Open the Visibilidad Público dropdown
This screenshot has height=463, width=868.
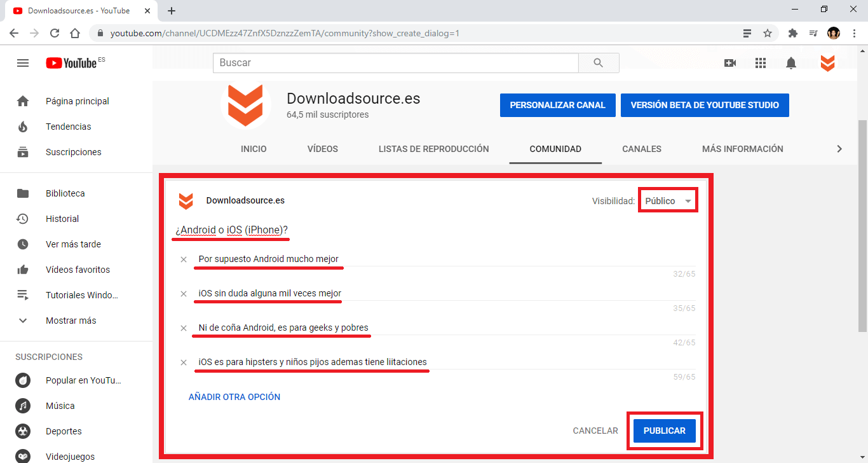pos(668,201)
